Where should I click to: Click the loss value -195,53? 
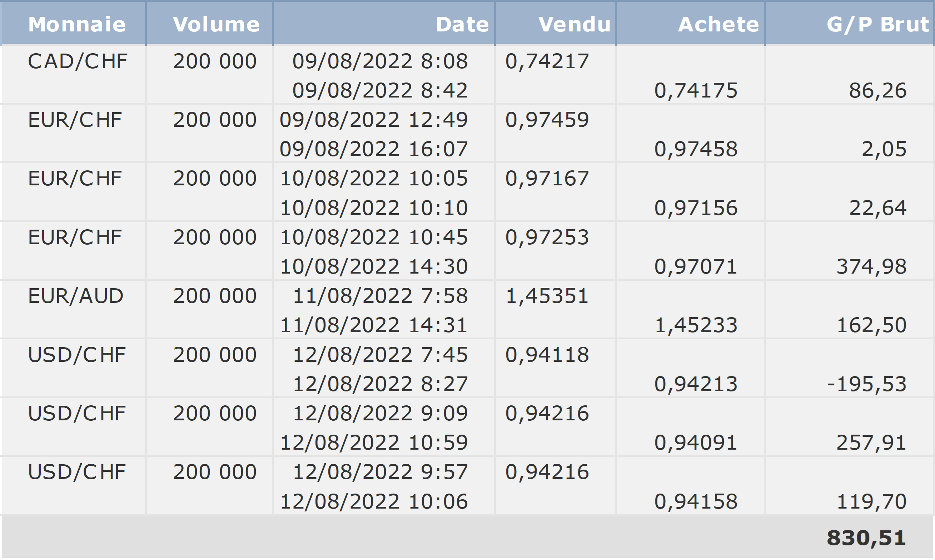tap(867, 384)
